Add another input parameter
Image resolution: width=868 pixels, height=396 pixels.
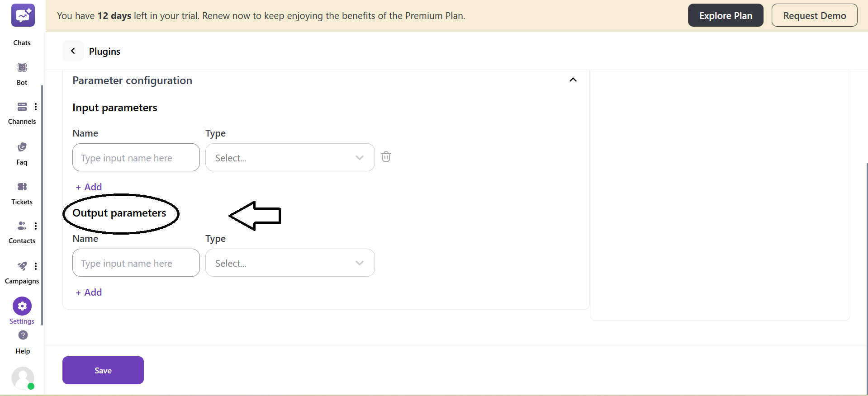click(x=89, y=187)
